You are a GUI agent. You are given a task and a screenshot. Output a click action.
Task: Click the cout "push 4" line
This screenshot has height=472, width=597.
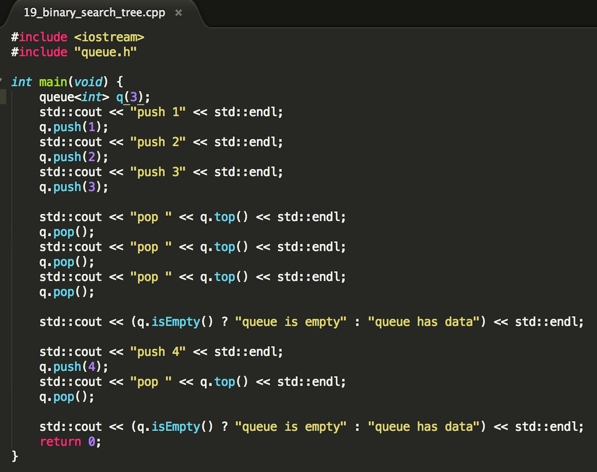pos(161,352)
